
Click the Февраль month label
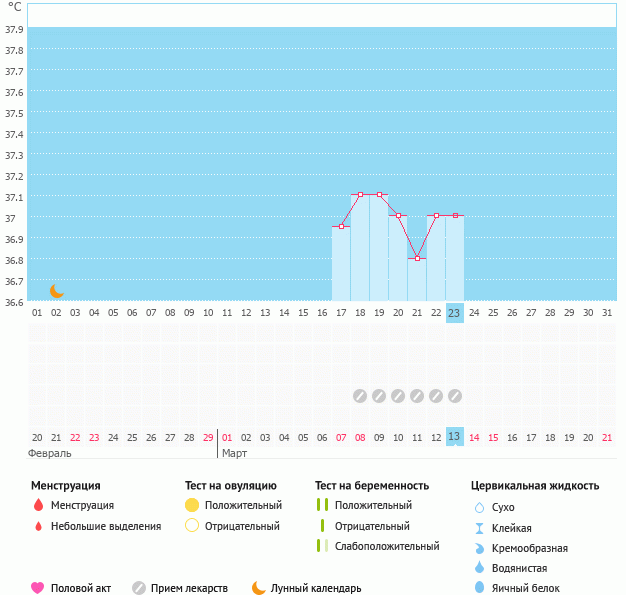click(x=49, y=454)
